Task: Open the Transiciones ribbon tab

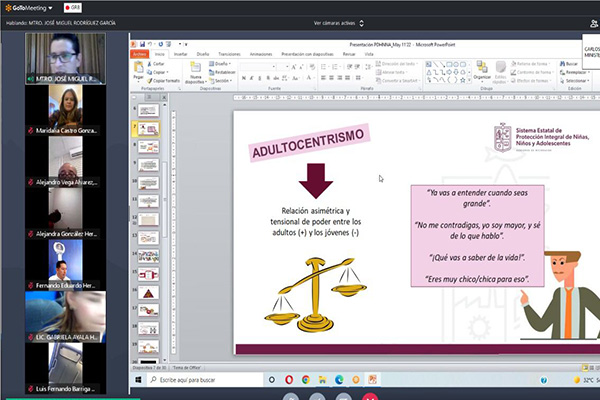Action: coord(229,54)
